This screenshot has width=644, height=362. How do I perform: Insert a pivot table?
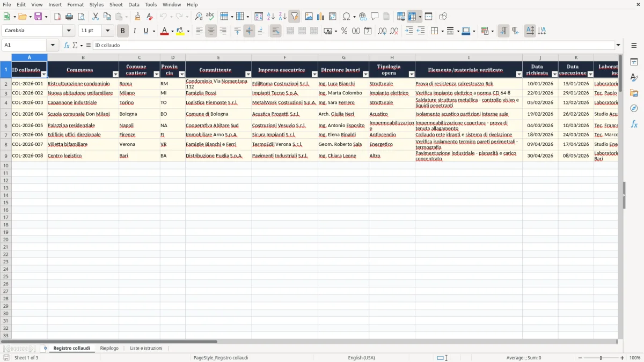(332, 17)
